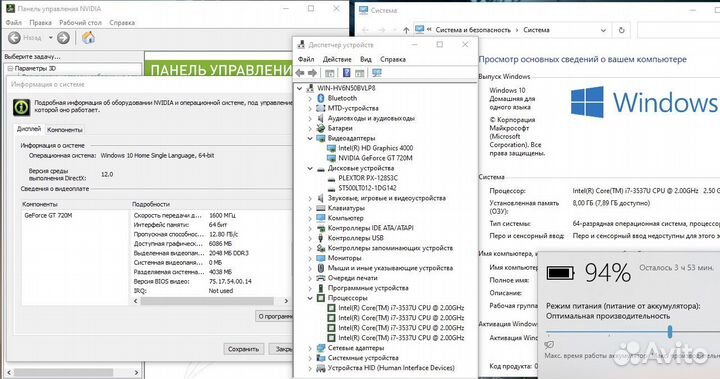The image size is (720, 379).
Task: Click Подробности column header
Action: tap(151, 204)
